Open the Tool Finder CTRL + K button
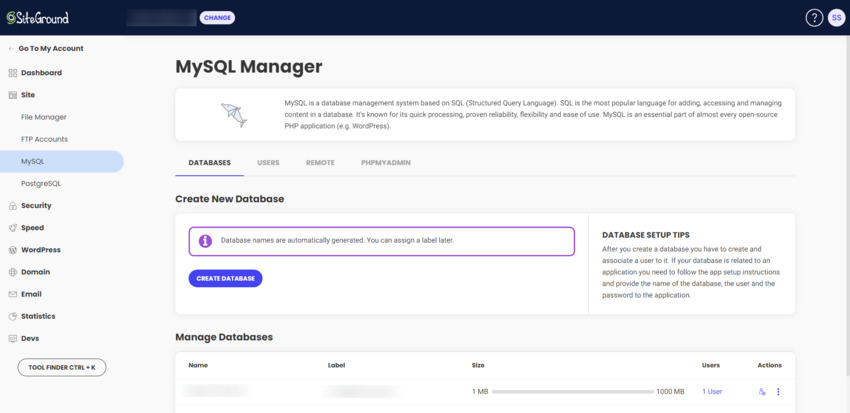 point(62,367)
